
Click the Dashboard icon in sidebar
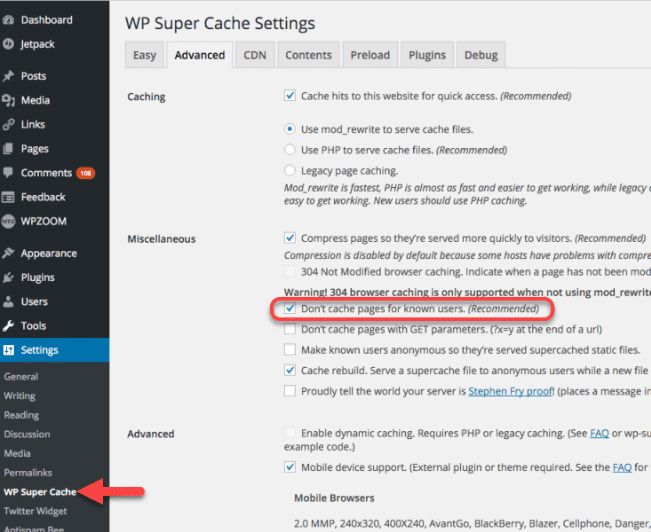[9, 20]
